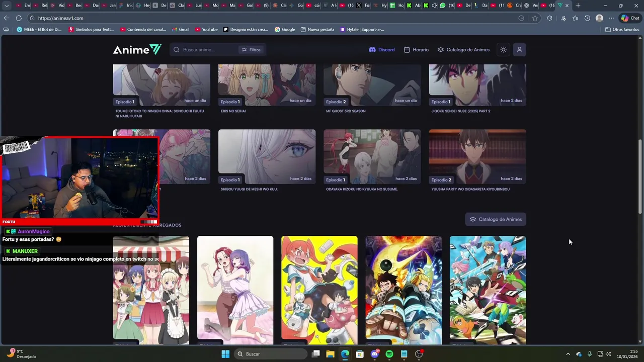The height and width of the screenshot is (362, 644).
Task: Open the volume speaker icon in the tray
Action: (608, 354)
